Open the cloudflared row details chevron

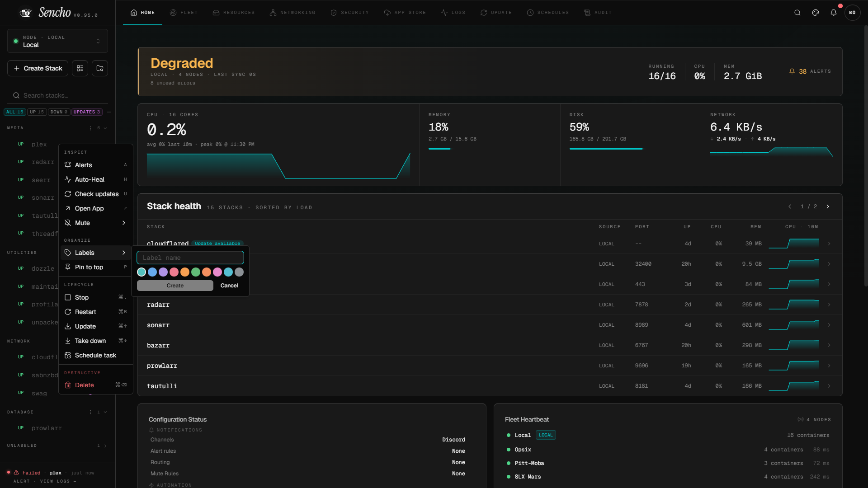point(829,244)
